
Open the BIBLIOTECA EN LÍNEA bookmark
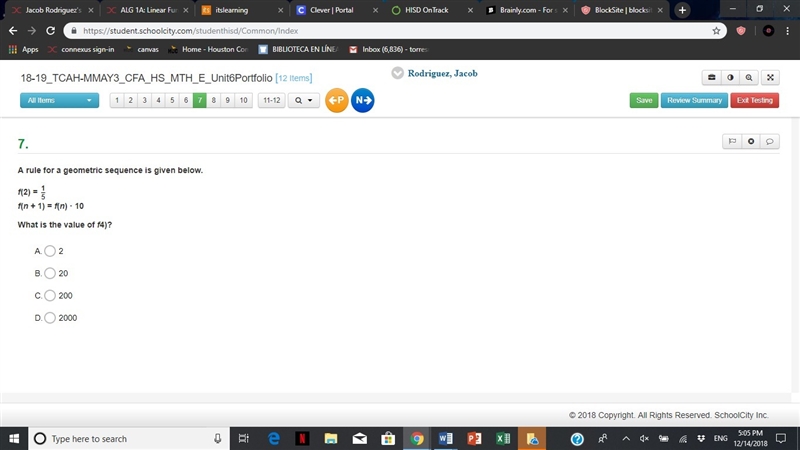tap(298, 49)
